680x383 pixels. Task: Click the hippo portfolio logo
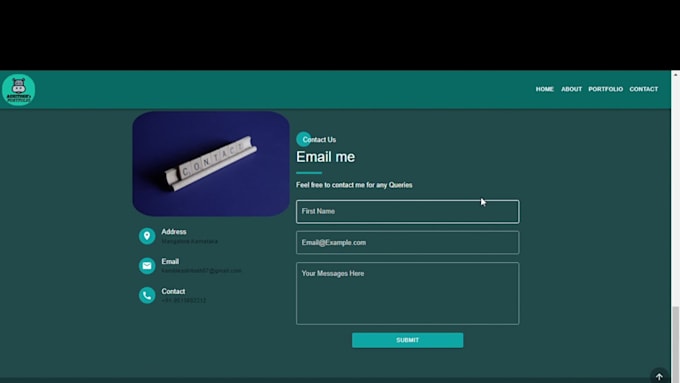pos(19,89)
